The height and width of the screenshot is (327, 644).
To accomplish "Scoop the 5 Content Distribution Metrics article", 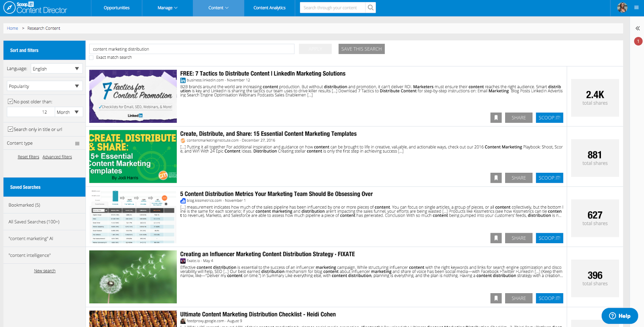I will (x=549, y=238).
